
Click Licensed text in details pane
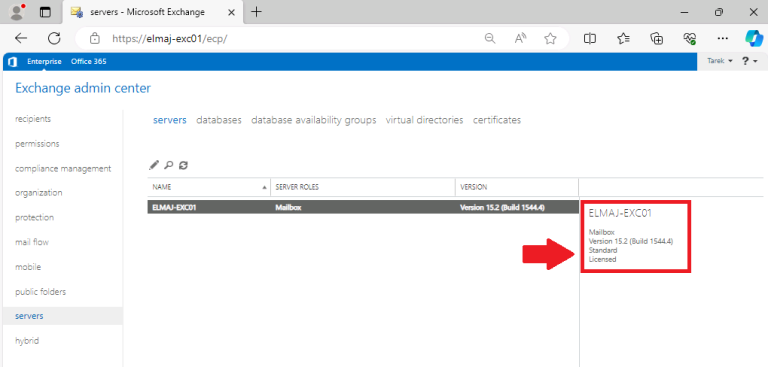click(x=602, y=259)
